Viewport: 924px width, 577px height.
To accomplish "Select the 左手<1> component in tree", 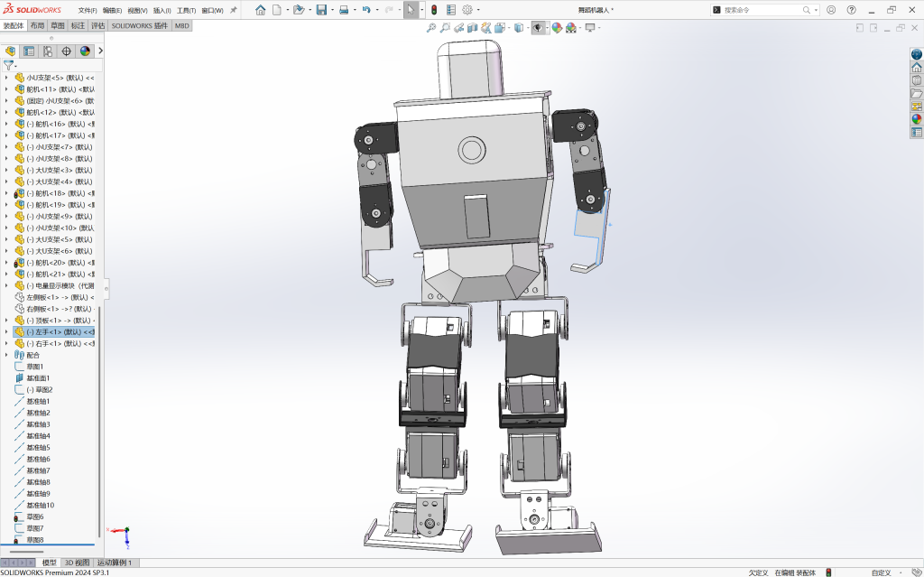I will [54, 332].
